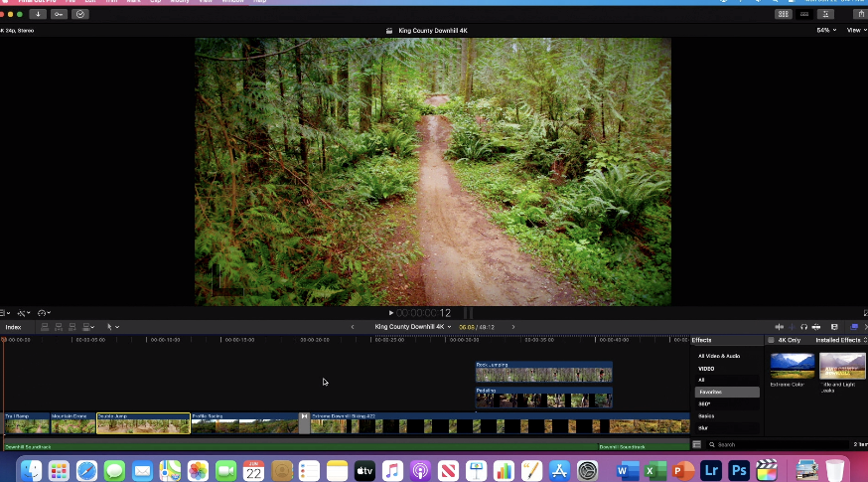Click Insert clip edit icon
Viewport: 868px width, 482px height.
[x=59, y=327]
